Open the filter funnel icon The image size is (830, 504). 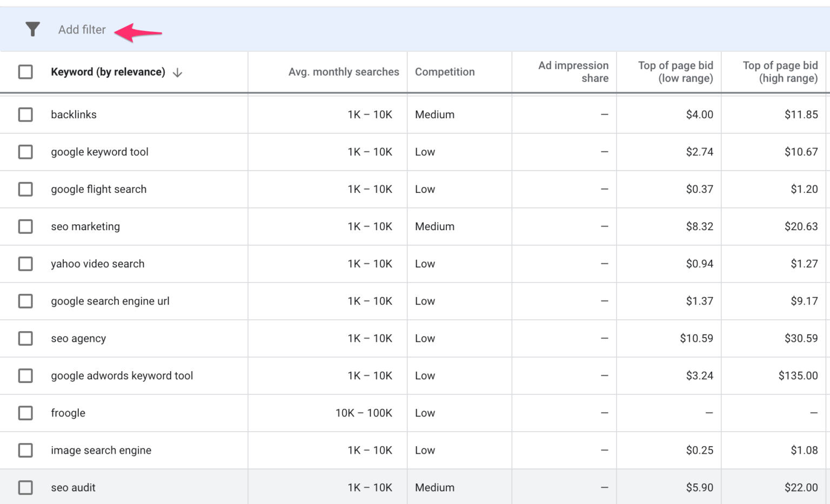[x=32, y=29]
